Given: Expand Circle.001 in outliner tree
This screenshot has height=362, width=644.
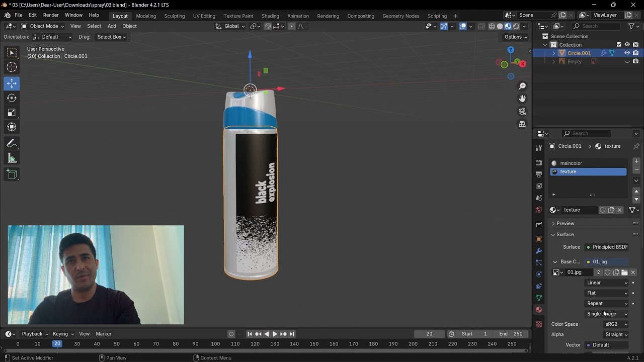Looking at the screenshot, I should pos(554,53).
